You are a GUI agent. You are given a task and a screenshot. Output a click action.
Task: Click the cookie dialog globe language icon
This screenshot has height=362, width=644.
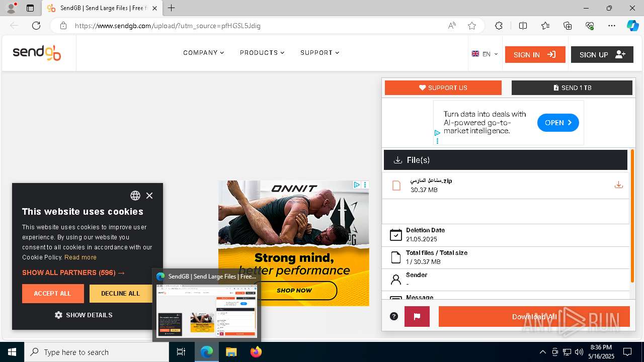coord(135,196)
